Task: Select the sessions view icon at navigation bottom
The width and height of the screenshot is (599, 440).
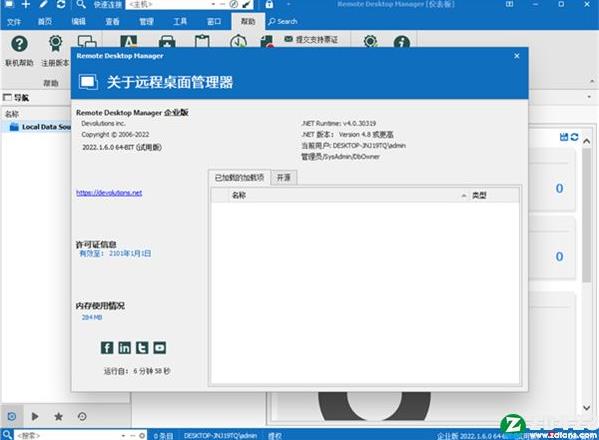Action: tap(11, 416)
